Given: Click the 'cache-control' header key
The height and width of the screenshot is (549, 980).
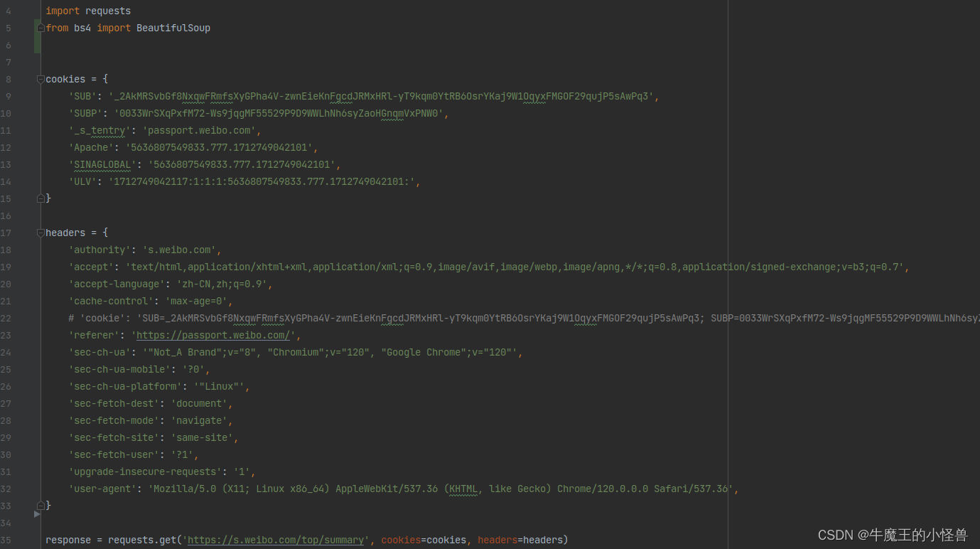Looking at the screenshot, I should tap(111, 301).
